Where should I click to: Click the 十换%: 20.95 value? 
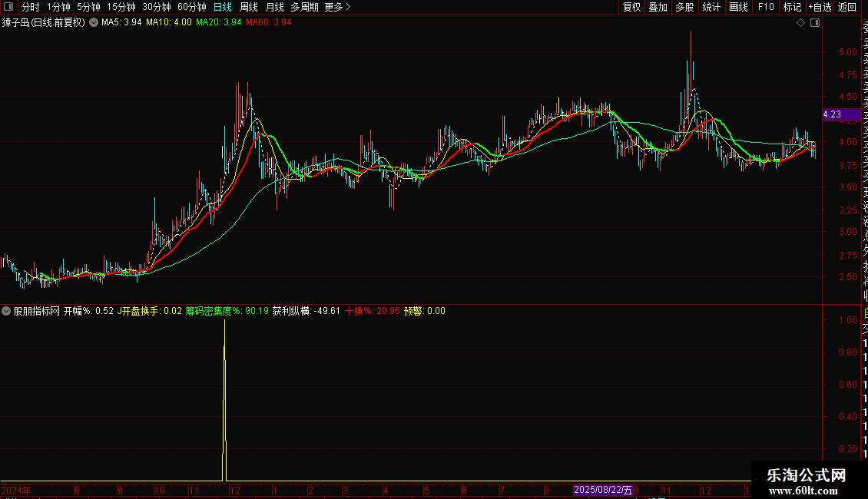372,311
